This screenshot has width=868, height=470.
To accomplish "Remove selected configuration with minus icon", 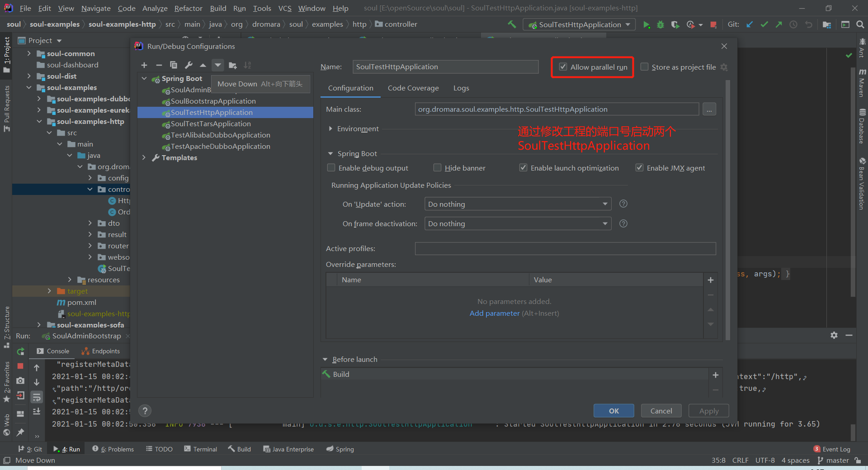I will [159, 65].
